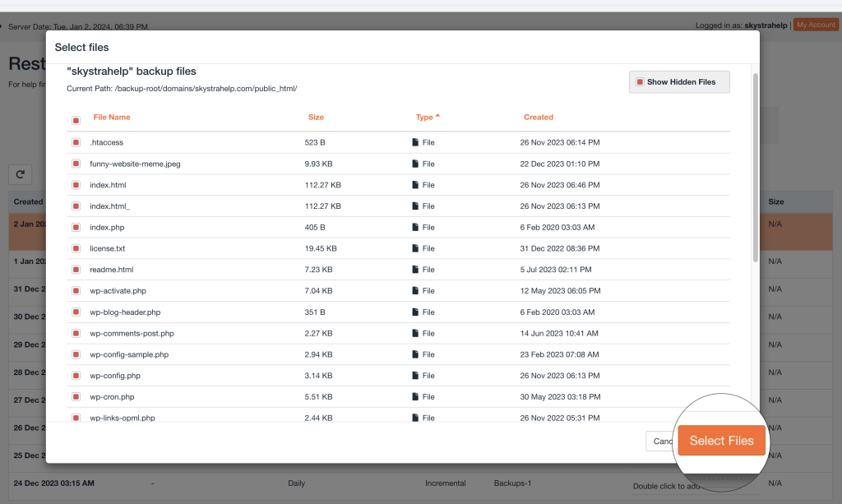Toggle the Show Hidden Files checkbox

tap(640, 82)
